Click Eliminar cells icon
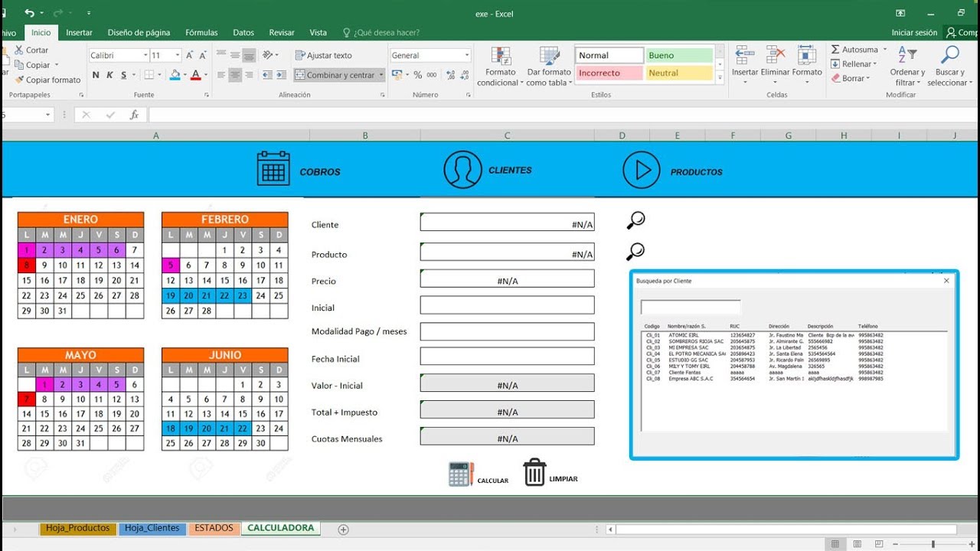The height and width of the screenshot is (551, 980). pyautogui.click(x=776, y=56)
